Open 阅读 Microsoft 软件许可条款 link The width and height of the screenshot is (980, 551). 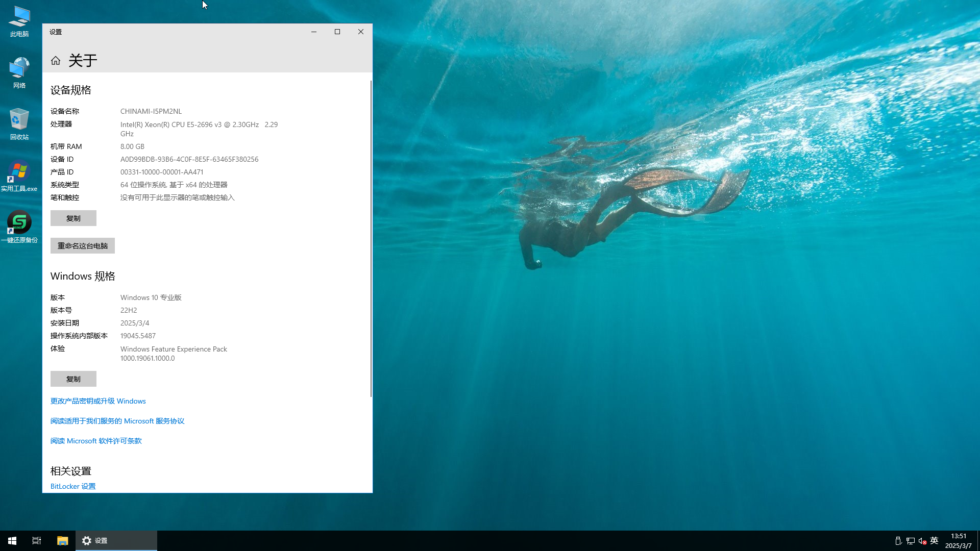click(x=96, y=441)
